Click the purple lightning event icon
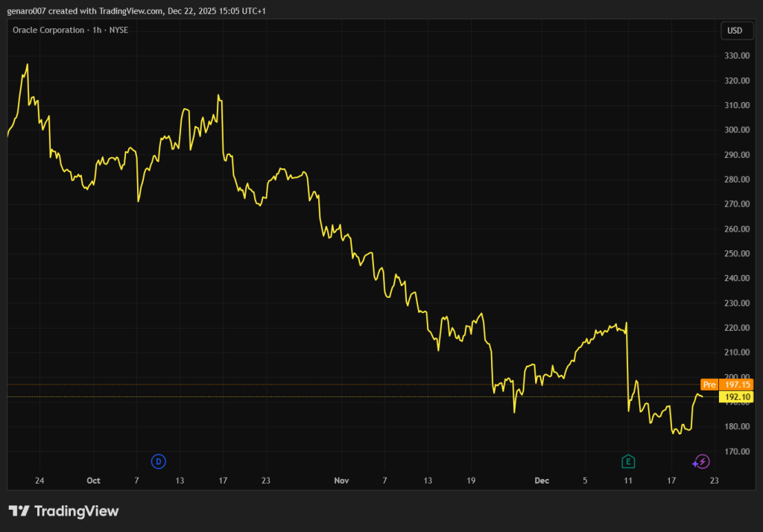Image resolution: width=763 pixels, height=532 pixels. point(701,461)
